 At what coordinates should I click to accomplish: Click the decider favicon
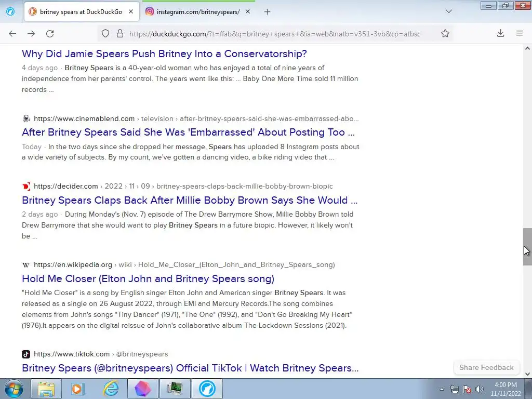click(x=26, y=187)
